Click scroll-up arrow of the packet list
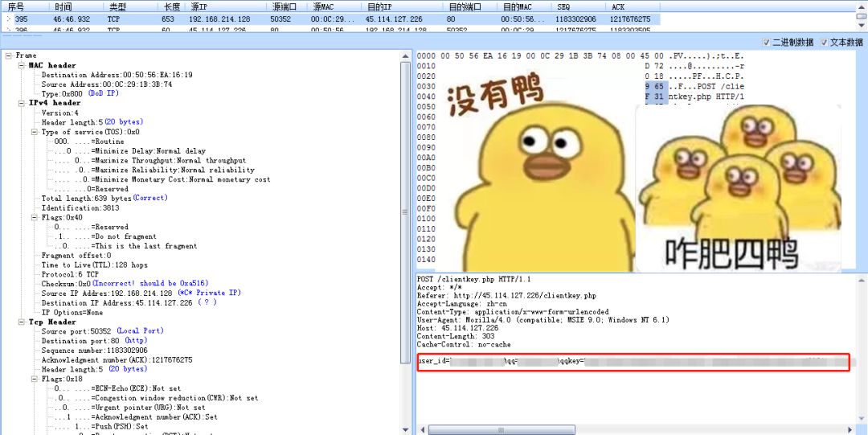 pos(862,7)
